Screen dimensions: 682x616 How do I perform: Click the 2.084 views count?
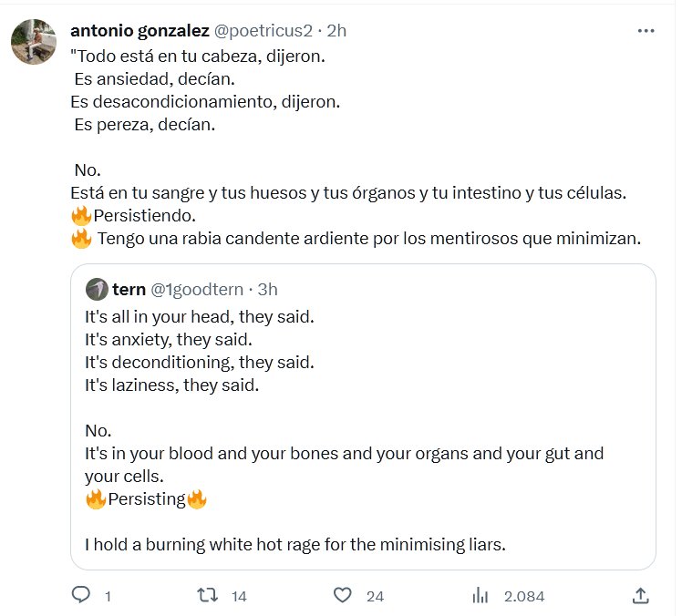click(x=523, y=597)
